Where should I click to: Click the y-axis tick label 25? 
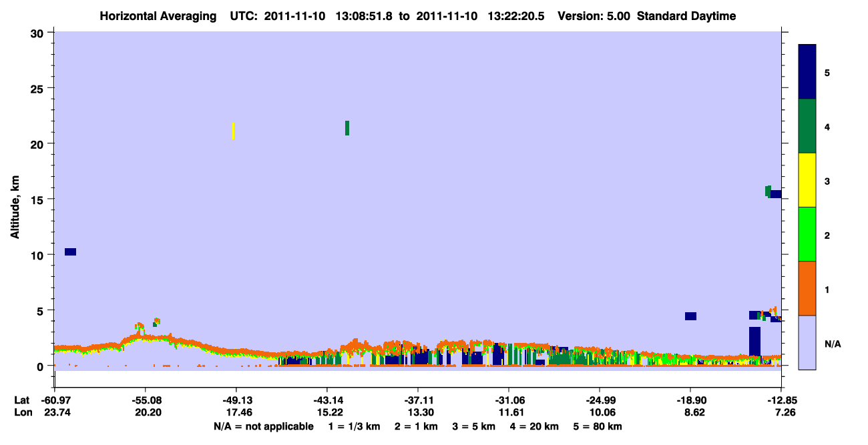coord(38,88)
